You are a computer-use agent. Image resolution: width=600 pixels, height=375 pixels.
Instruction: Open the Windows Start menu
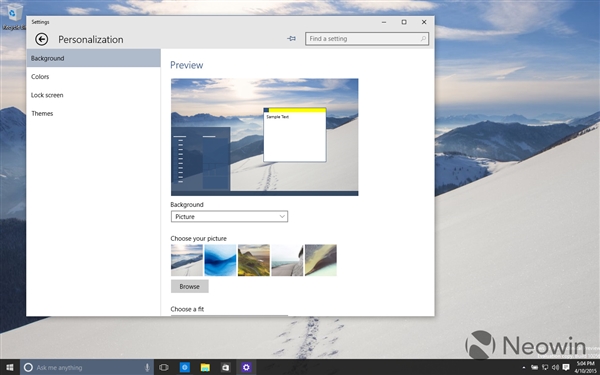tap(10, 367)
